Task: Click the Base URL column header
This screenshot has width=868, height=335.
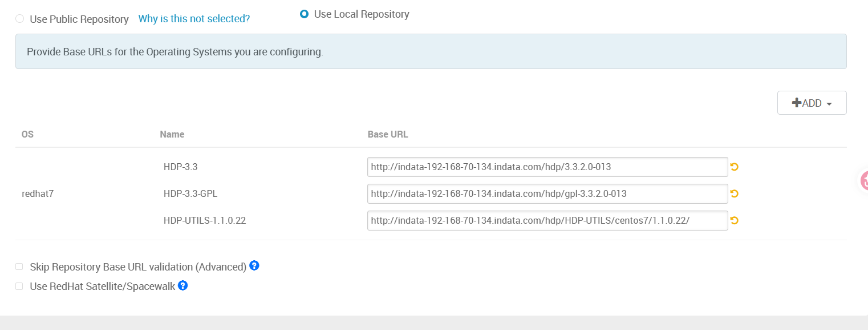Action: (388, 135)
